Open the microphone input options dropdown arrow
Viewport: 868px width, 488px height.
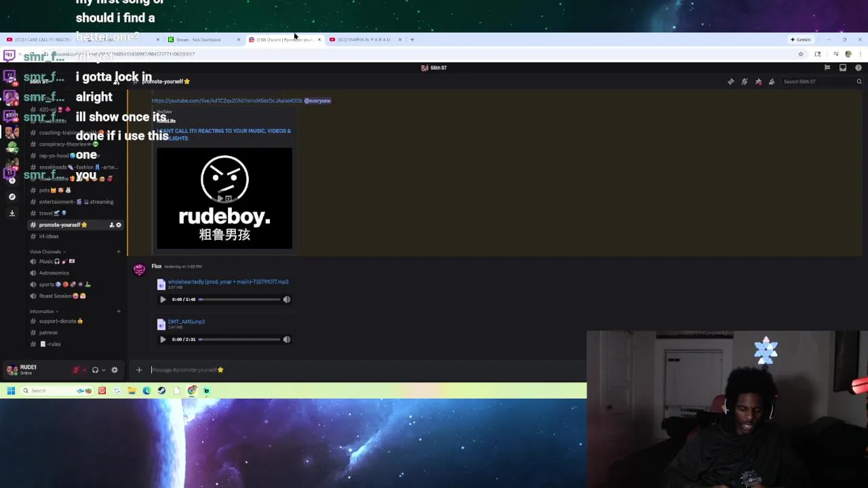coord(84,370)
